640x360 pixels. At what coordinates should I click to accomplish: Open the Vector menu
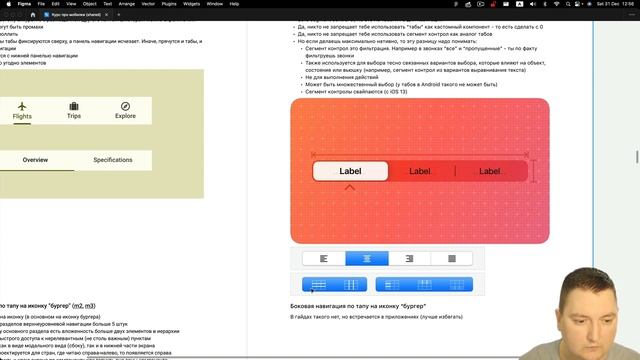point(148,4)
